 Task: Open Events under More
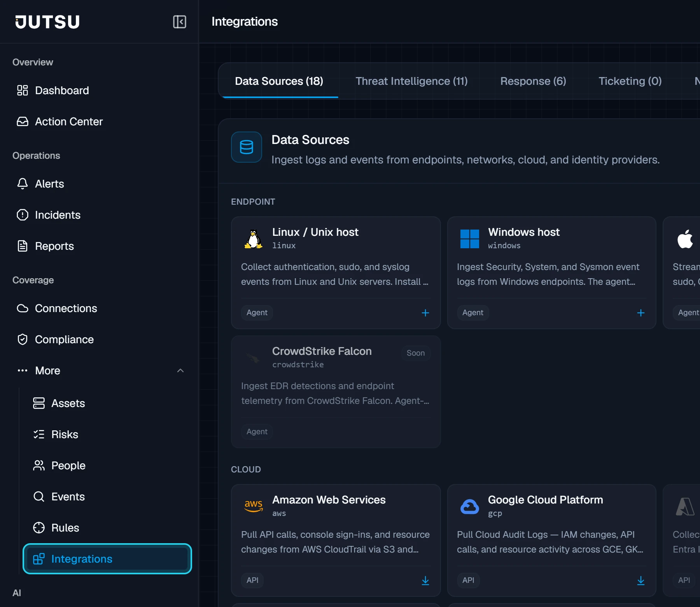pyautogui.click(x=107, y=496)
